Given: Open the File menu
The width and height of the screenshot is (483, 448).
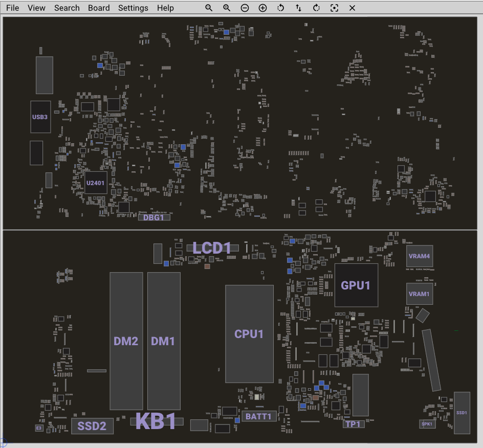Looking at the screenshot, I should [12, 8].
